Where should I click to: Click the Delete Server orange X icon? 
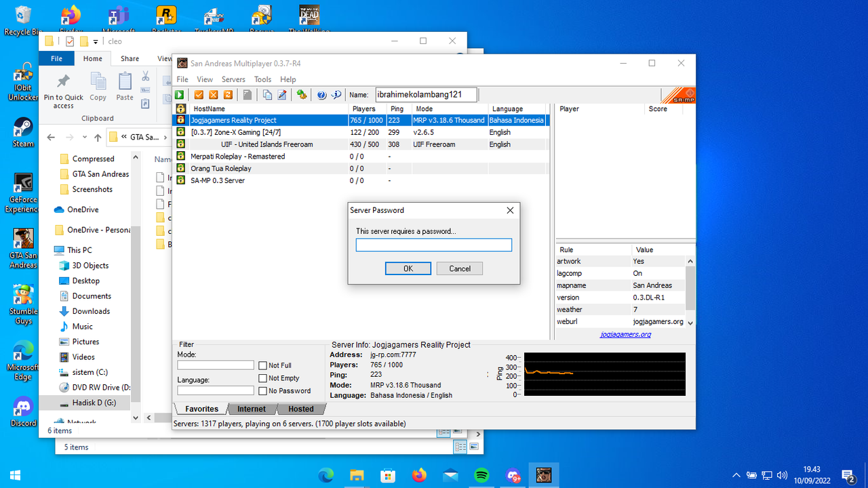(x=214, y=95)
